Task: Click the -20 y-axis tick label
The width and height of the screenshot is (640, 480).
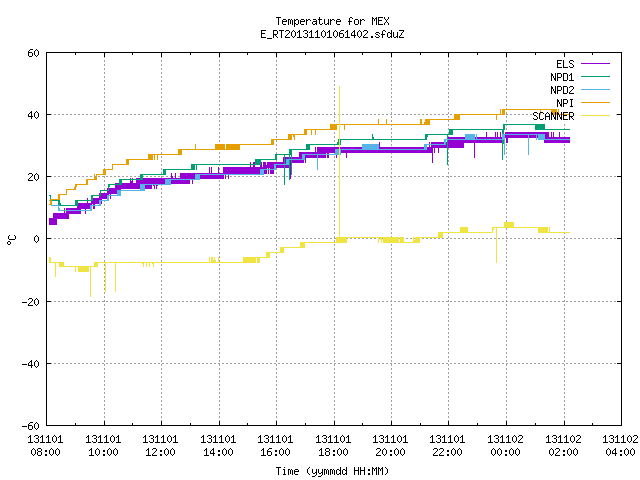Action: [31, 302]
